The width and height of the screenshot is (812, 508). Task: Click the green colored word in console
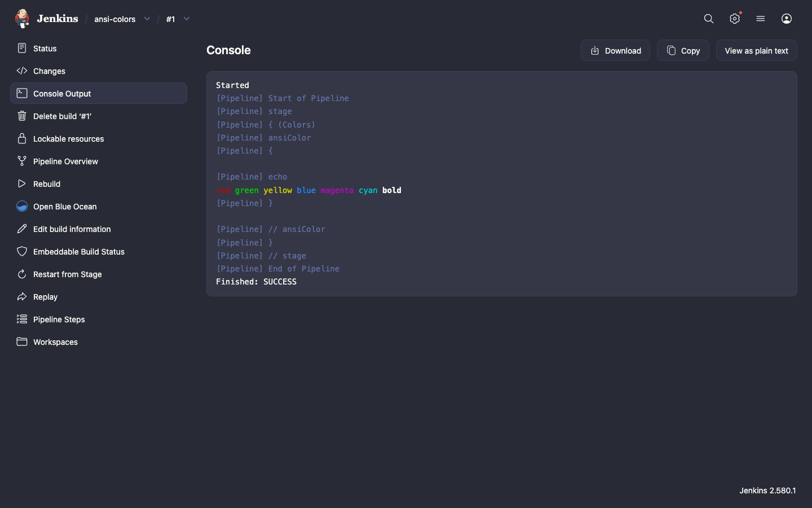click(247, 190)
